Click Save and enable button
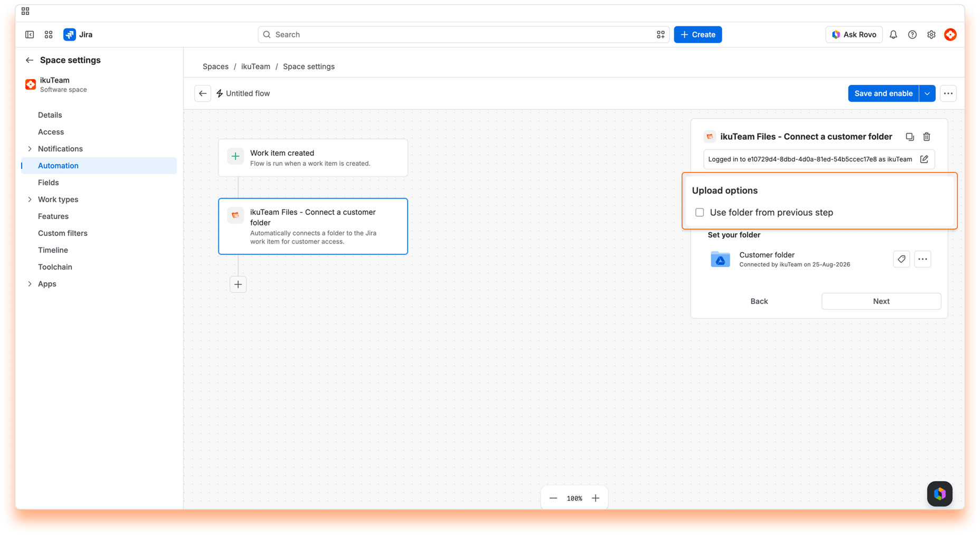This screenshot has width=980, height=535. coord(883,93)
